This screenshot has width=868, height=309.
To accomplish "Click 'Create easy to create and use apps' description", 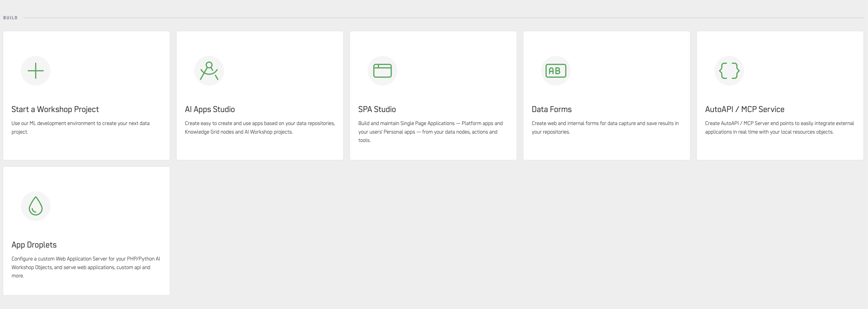I will [260, 128].
